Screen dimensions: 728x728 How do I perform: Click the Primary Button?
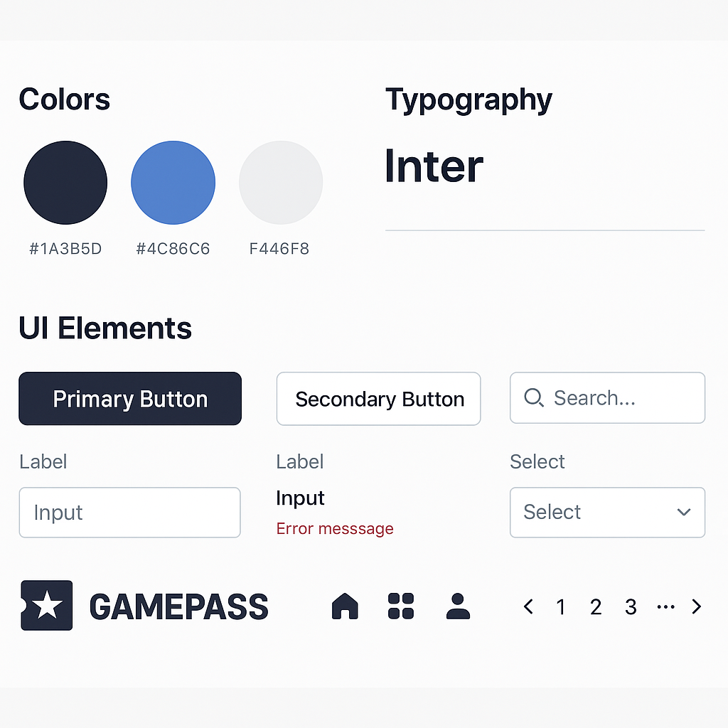point(130,399)
